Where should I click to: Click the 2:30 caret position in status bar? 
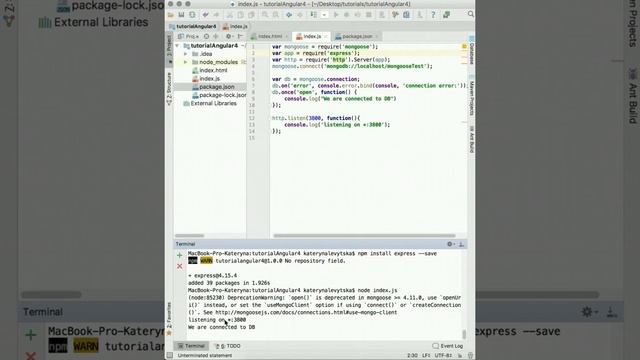(412, 356)
